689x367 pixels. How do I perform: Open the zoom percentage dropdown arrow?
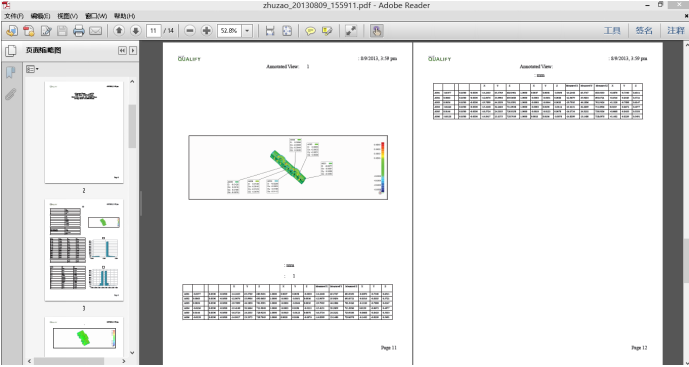point(247,31)
